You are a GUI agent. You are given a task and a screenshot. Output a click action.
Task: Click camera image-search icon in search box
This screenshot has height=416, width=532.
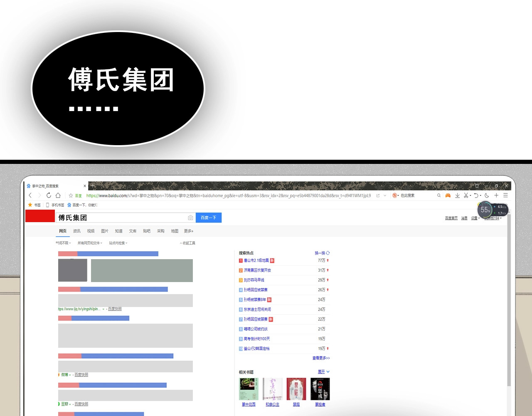[x=190, y=218]
